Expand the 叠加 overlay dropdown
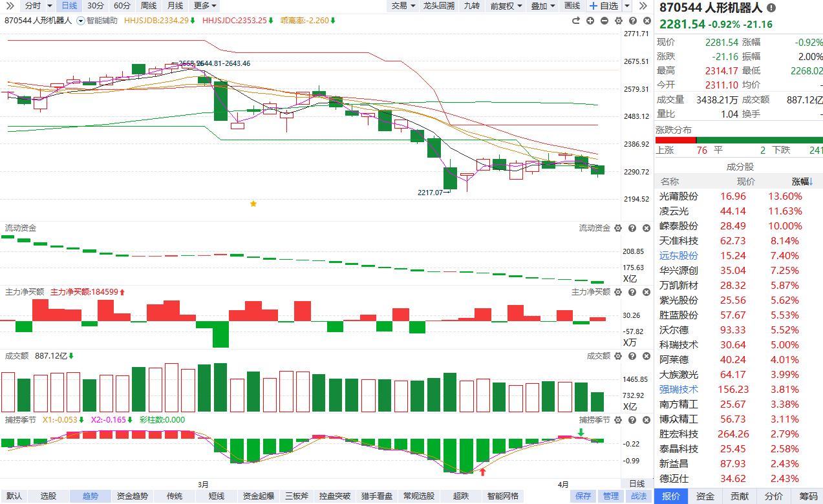Image resolution: width=823 pixels, height=504 pixels. click(x=543, y=6)
